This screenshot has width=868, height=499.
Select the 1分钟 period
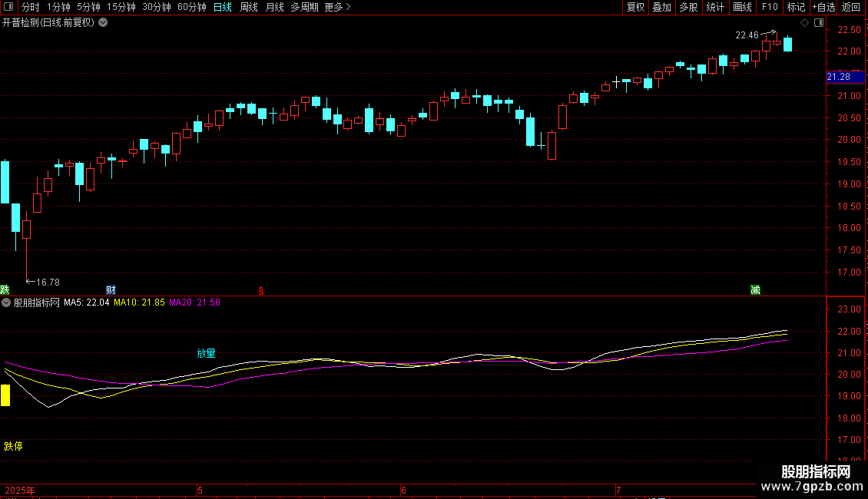[58, 7]
